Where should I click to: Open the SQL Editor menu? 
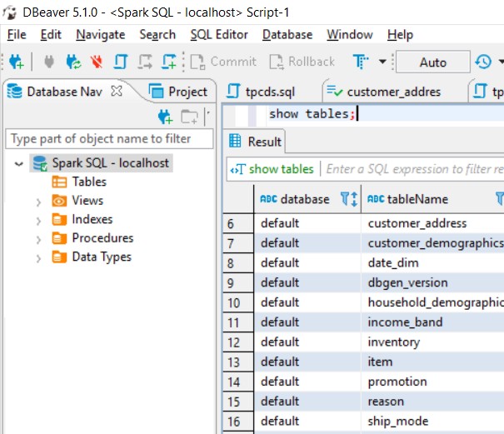[218, 34]
